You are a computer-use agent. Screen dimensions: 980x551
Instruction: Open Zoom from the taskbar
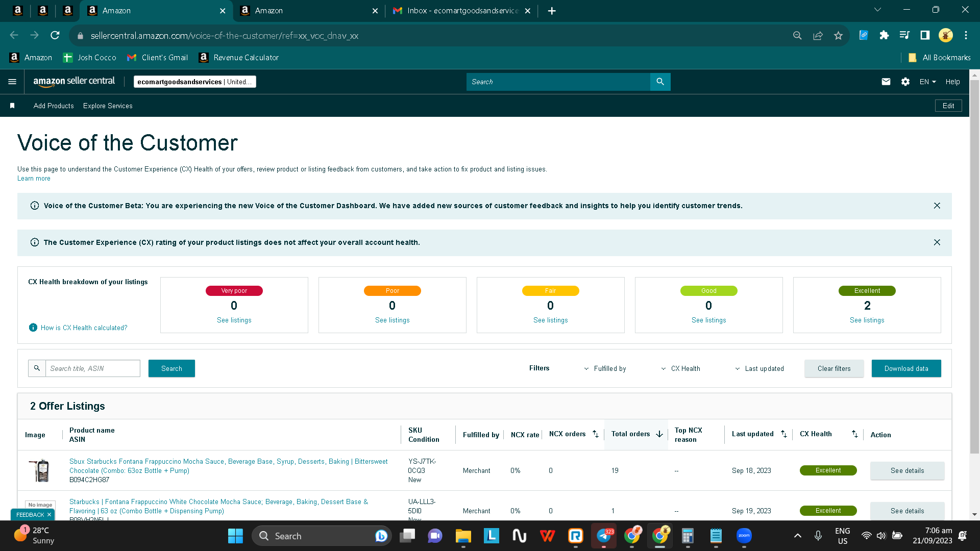point(744,536)
